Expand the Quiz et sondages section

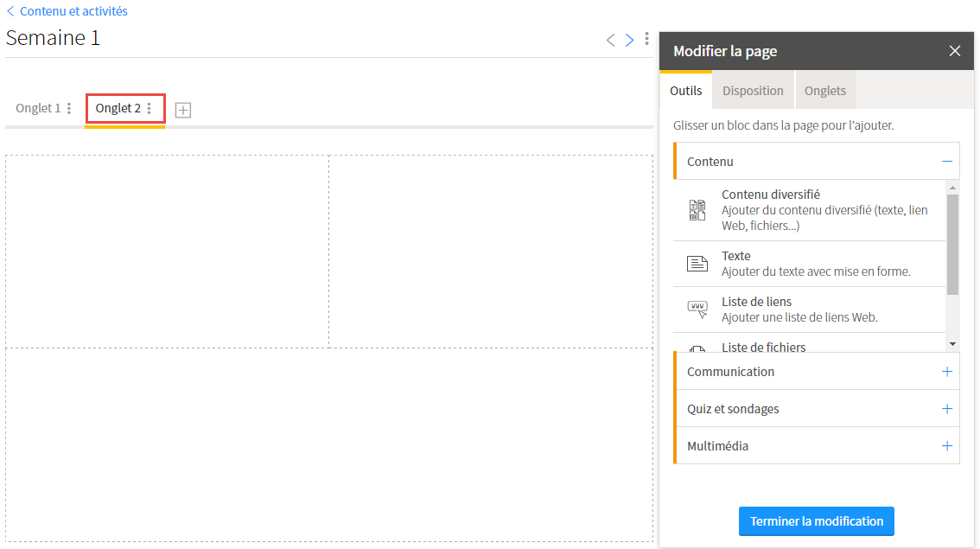[x=947, y=409]
